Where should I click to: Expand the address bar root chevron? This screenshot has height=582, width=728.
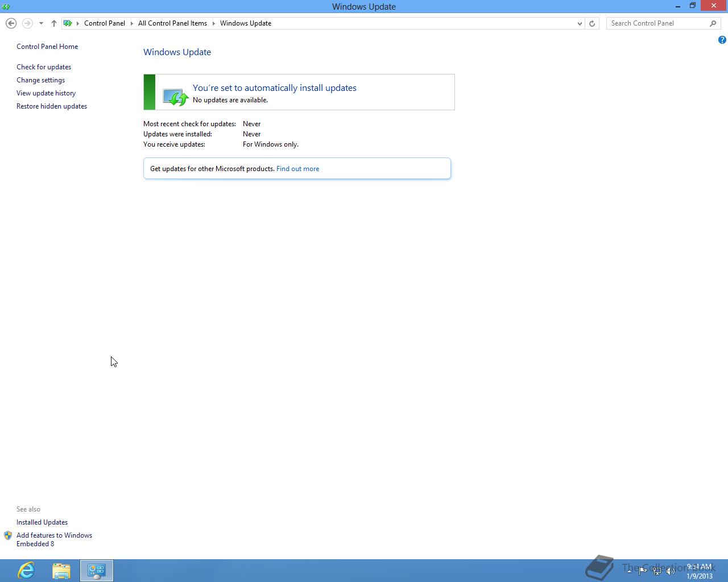point(78,23)
